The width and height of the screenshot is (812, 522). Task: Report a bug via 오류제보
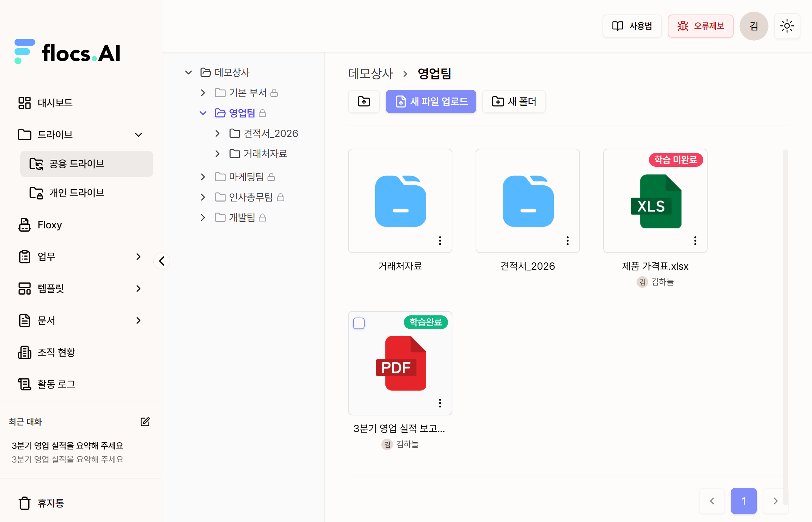pos(701,26)
